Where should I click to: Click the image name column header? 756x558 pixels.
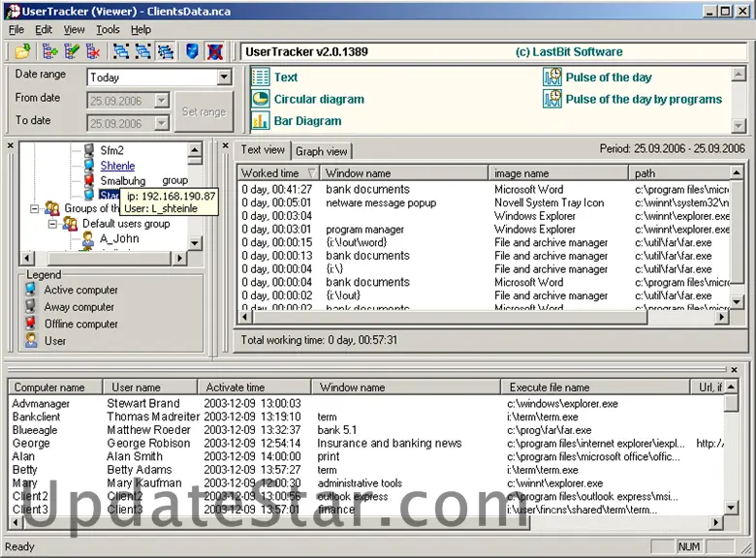tap(558, 173)
